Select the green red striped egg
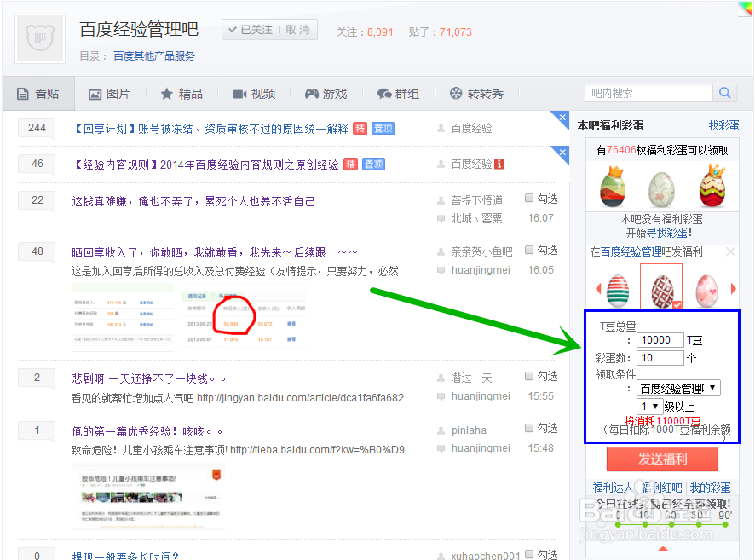Image resolution: width=755 pixels, height=560 pixels. coord(618,291)
